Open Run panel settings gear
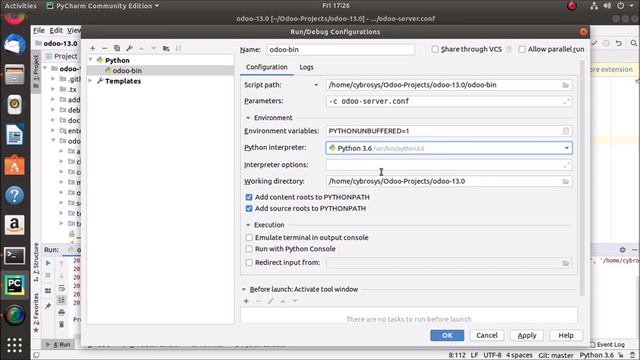Screen dimensions: 640x360 (622, 249)
